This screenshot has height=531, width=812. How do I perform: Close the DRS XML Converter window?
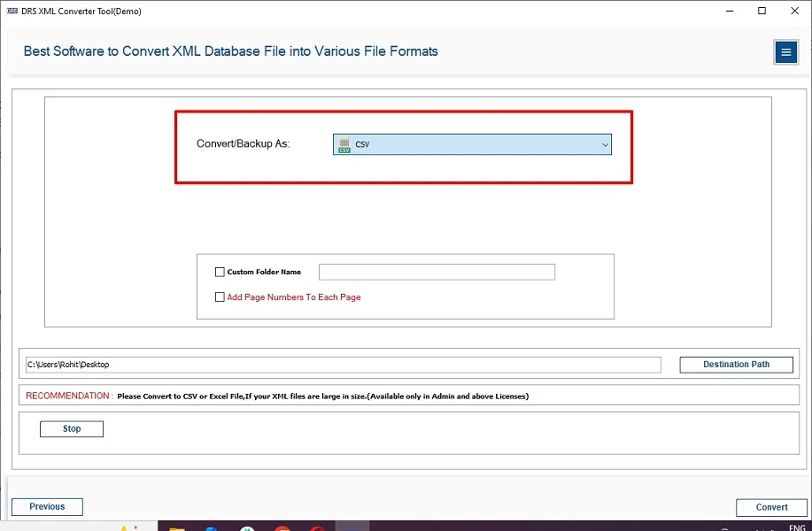coord(793,11)
